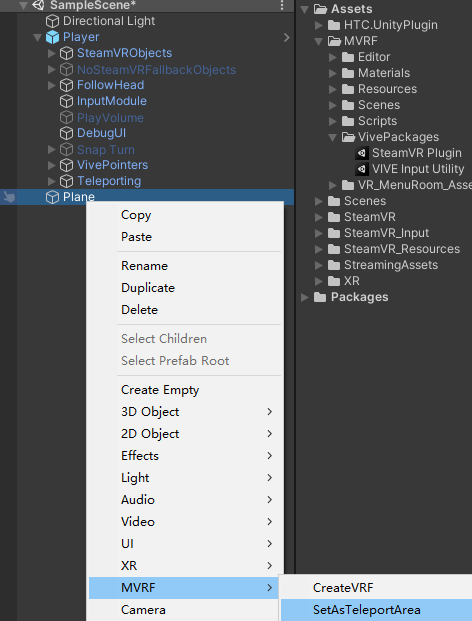Choose Camera from the context menu
The width and height of the screenshot is (472, 621).
pos(143,610)
